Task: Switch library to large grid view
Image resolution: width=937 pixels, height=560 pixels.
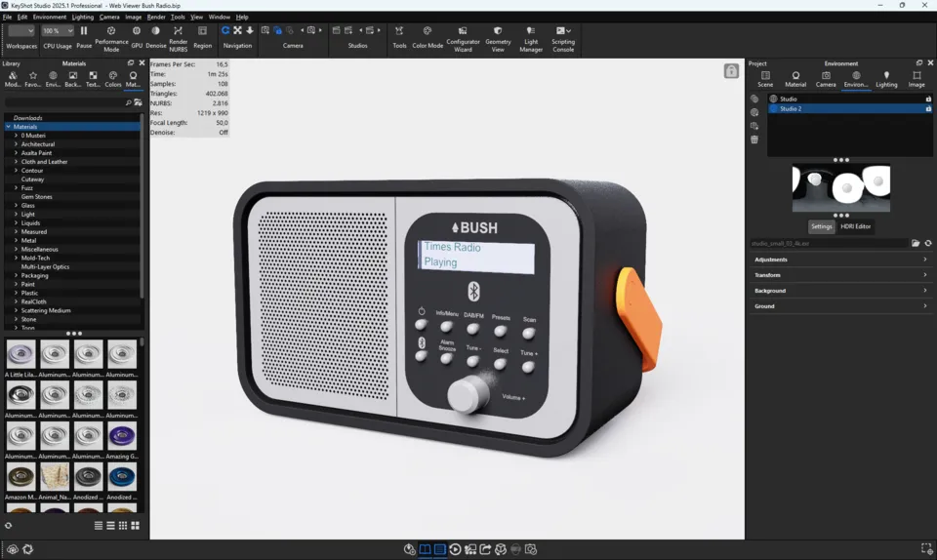Action: pos(135,526)
